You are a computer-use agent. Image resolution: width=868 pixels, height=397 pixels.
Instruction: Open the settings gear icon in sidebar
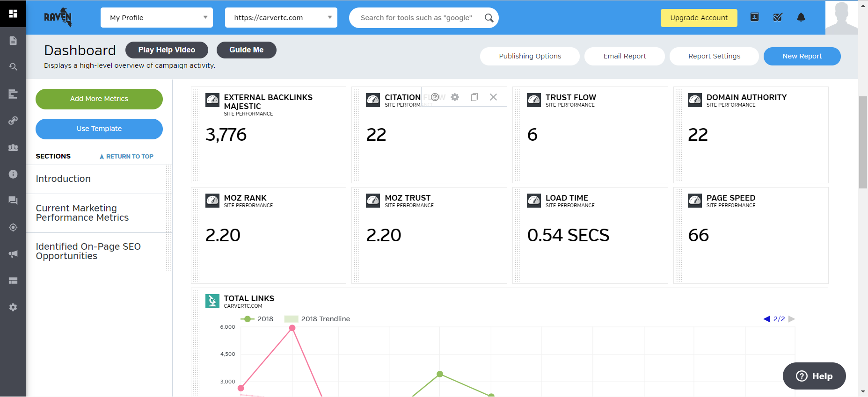(x=13, y=307)
